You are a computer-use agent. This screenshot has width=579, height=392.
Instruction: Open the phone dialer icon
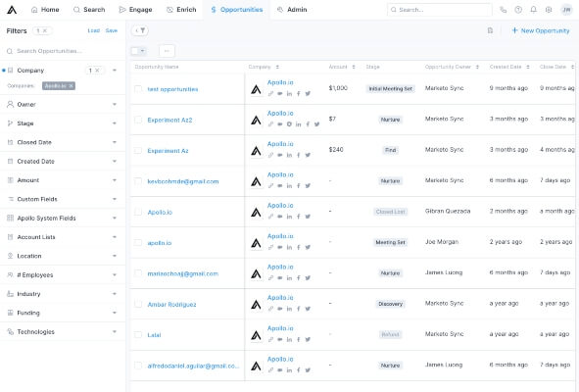503,10
